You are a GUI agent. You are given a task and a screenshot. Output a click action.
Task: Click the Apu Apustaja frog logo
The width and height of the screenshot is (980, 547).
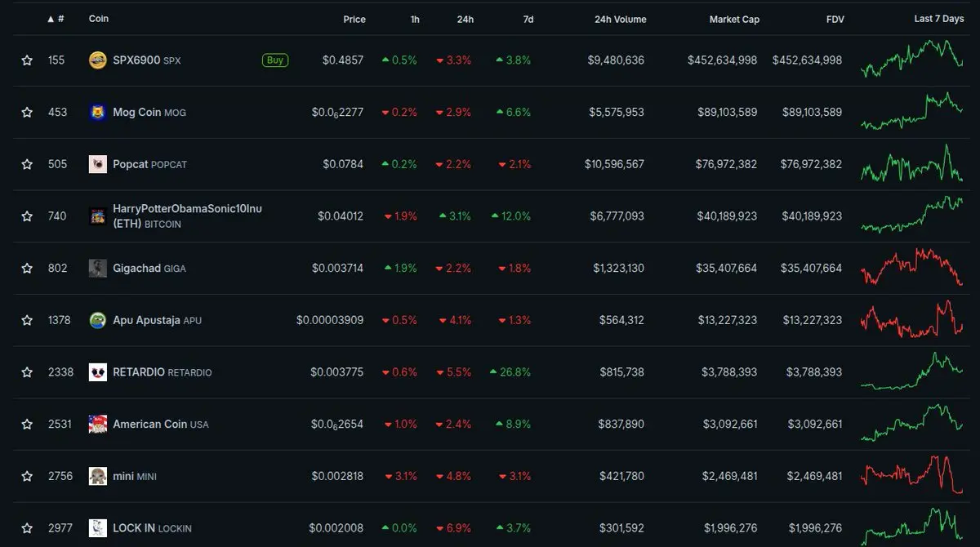pos(98,320)
